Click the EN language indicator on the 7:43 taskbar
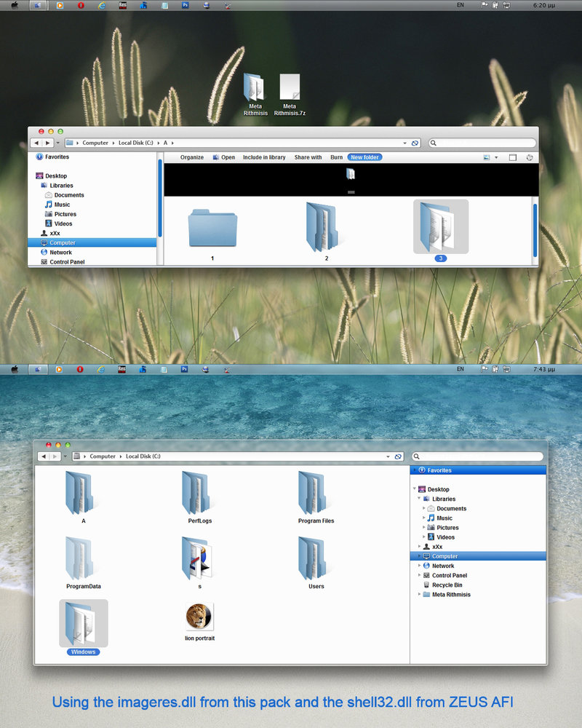The image size is (582, 728). 460,368
